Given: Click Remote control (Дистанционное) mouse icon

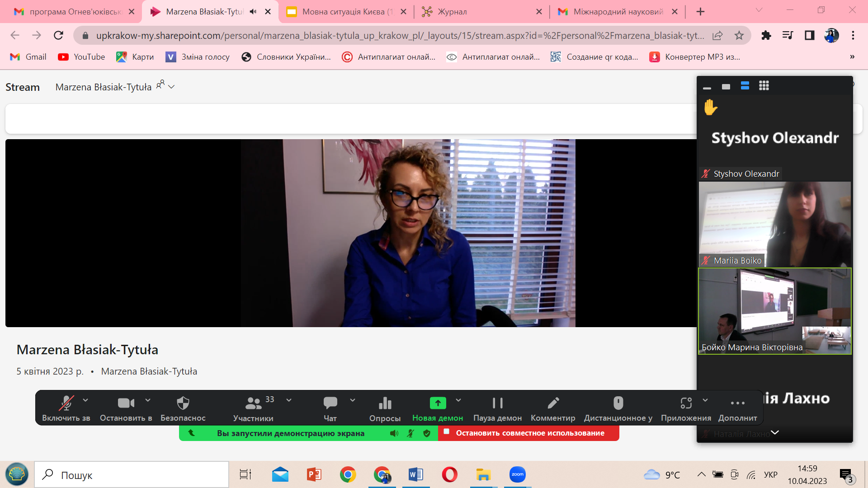Looking at the screenshot, I should pos(618,403).
